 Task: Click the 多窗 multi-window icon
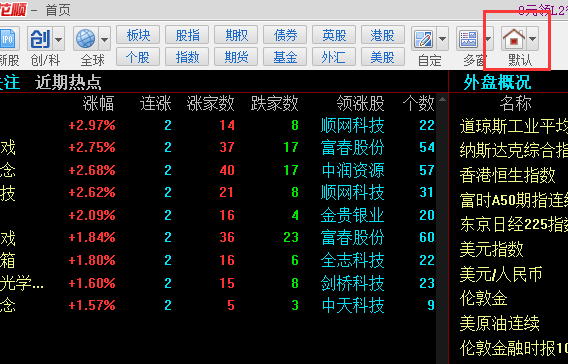(469, 39)
